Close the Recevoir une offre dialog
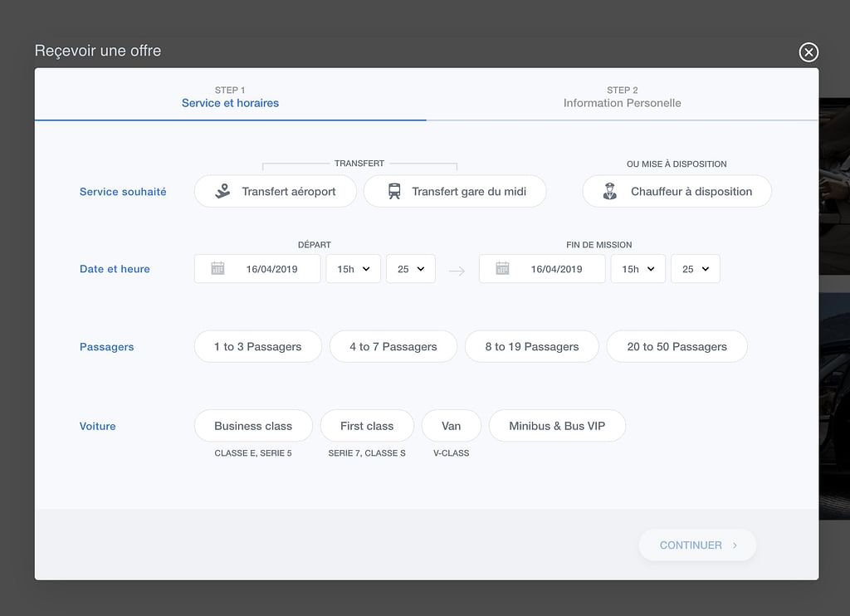The image size is (850, 616). [808, 52]
